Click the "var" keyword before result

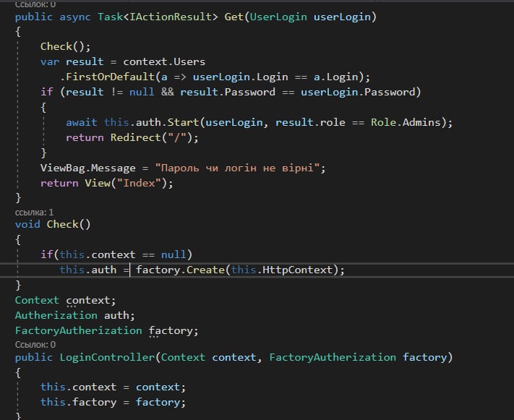tap(50, 61)
